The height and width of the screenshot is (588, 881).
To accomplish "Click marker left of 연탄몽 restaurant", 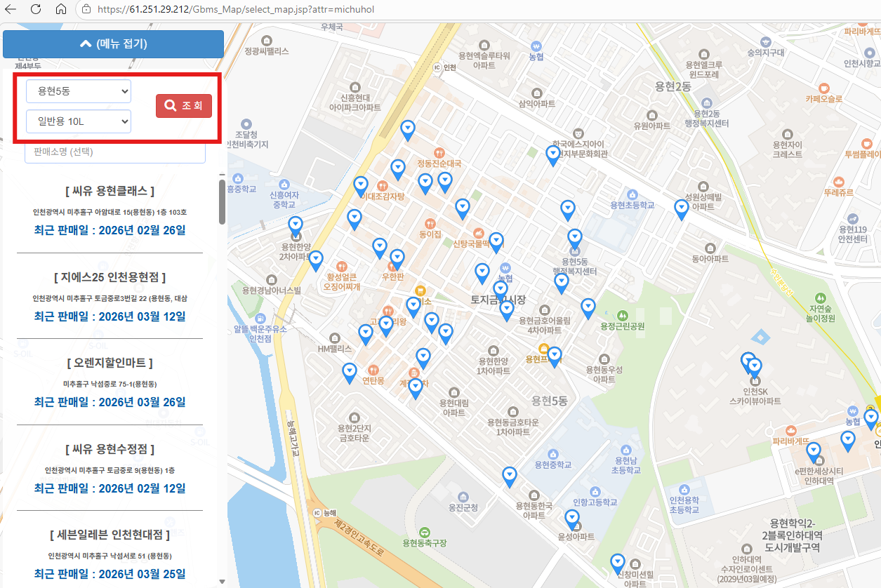I will coord(350,373).
